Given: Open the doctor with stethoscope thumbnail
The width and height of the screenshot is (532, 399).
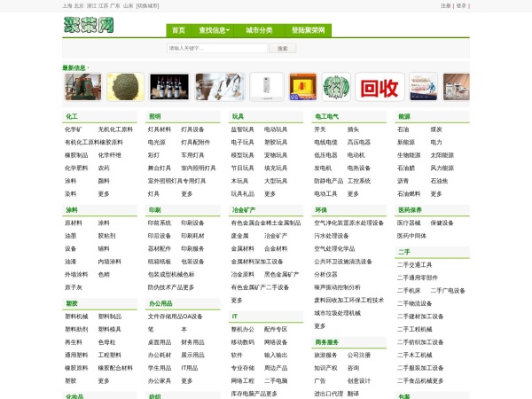Looking at the screenshot, I should 220,87.
